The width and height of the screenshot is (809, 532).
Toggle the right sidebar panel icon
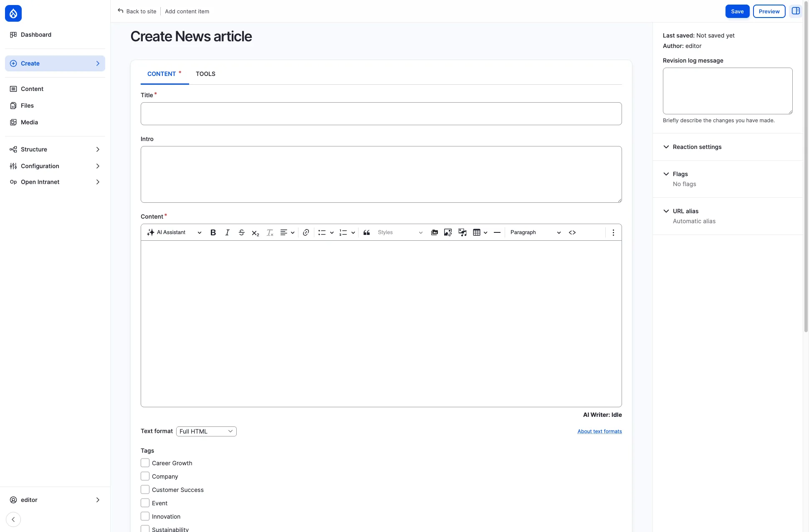(796, 11)
